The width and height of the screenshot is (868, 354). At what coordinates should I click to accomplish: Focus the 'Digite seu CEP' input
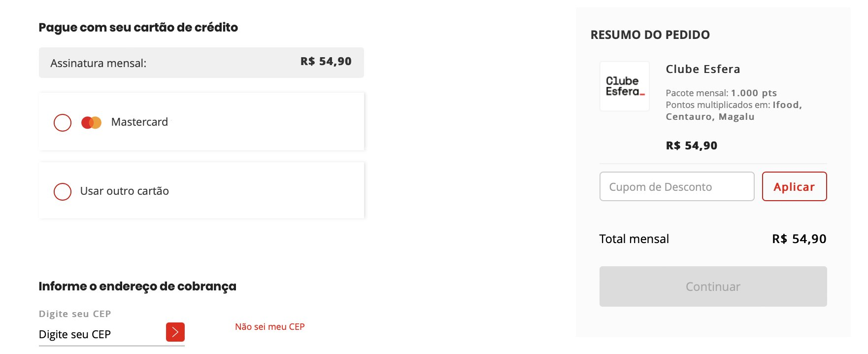tap(102, 334)
